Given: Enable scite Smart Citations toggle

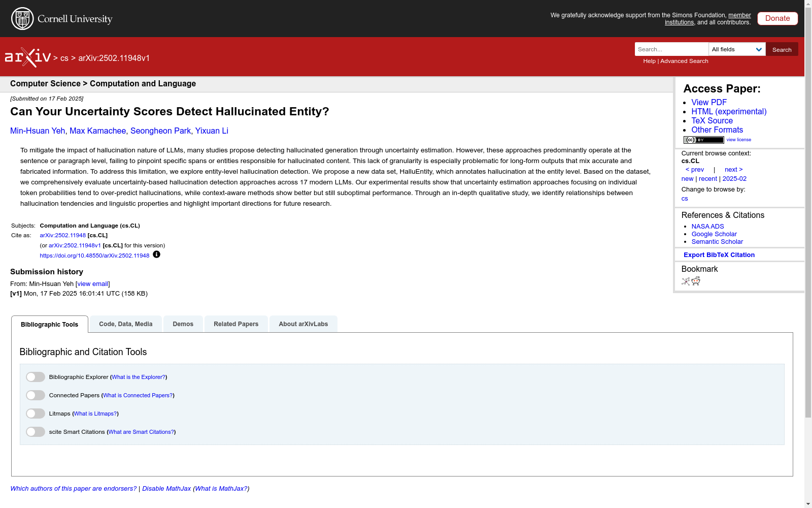Looking at the screenshot, I should pos(36,432).
